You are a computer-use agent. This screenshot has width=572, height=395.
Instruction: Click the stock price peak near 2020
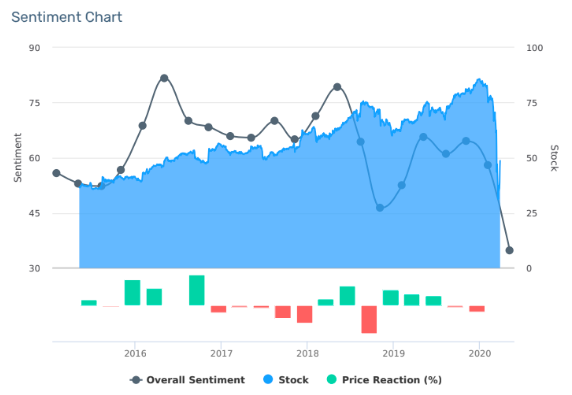[x=479, y=79]
